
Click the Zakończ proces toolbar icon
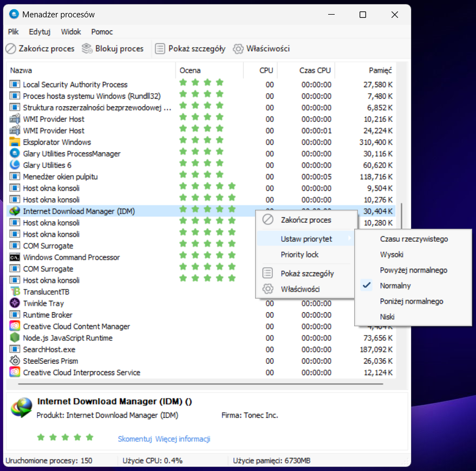pos(11,49)
